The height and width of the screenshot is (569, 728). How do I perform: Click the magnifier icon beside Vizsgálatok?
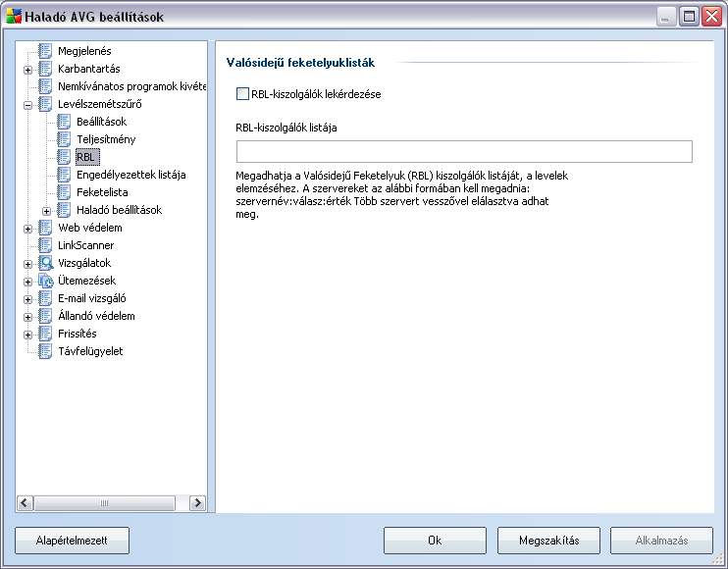pyautogui.click(x=45, y=263)
